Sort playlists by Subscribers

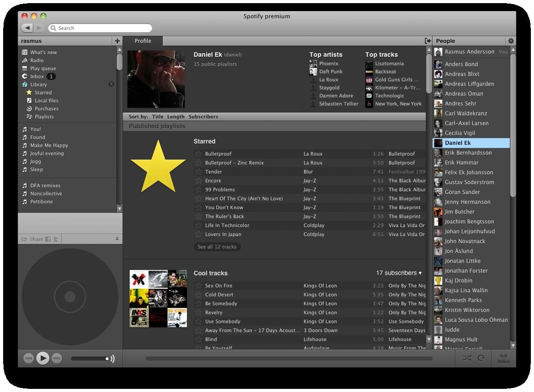[x=203, y=117]
